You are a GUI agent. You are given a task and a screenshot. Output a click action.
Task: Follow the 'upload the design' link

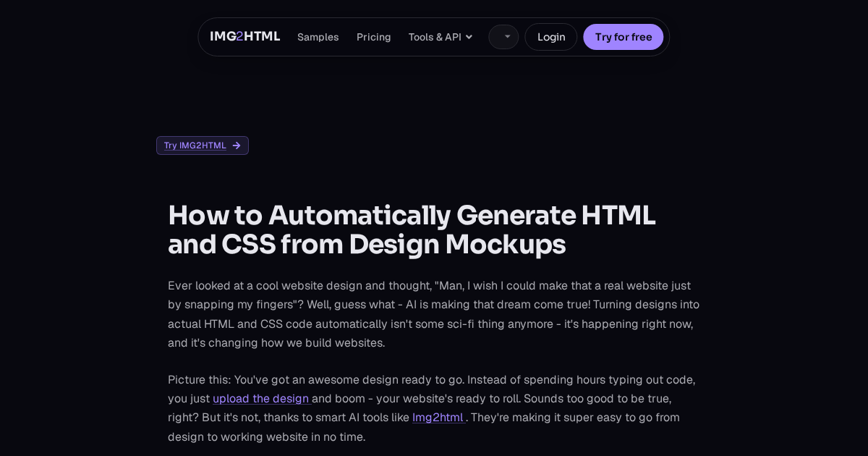[x=262, y=399]
